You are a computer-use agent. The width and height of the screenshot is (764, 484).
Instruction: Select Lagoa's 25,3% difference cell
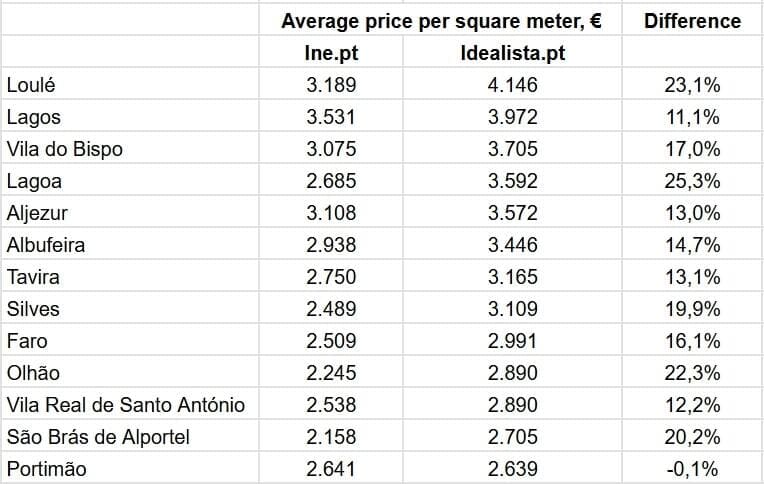[692, 181]
